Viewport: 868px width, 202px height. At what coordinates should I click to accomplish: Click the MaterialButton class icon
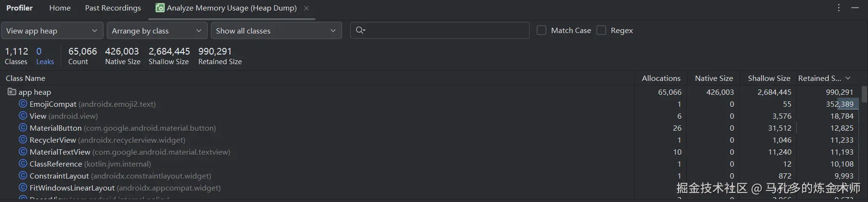click(22, 128)
